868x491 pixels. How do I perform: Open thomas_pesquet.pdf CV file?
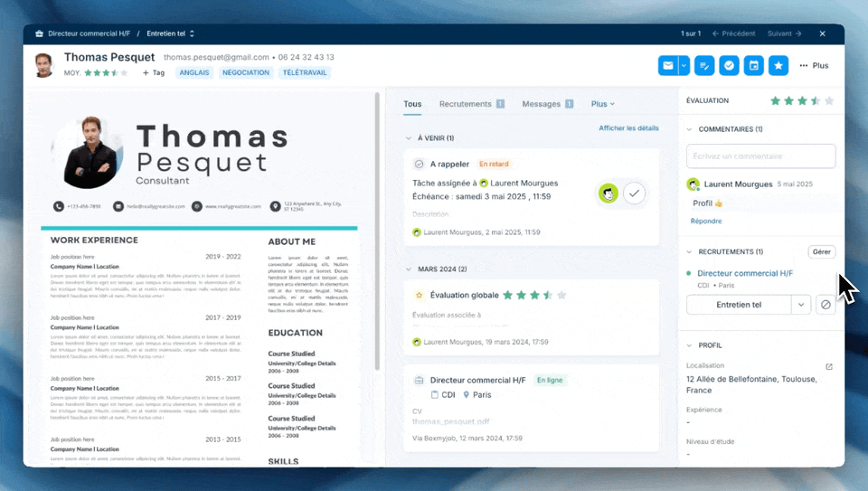click(x=450, y=421)
